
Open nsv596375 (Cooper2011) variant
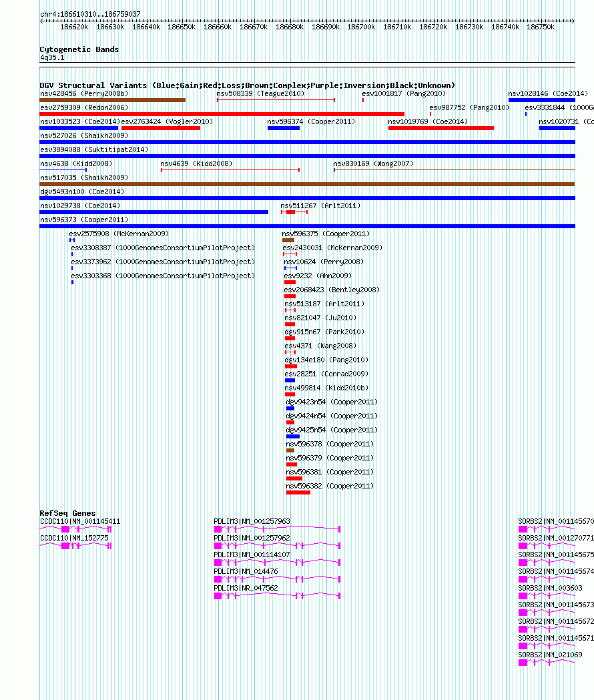(326, 234)
